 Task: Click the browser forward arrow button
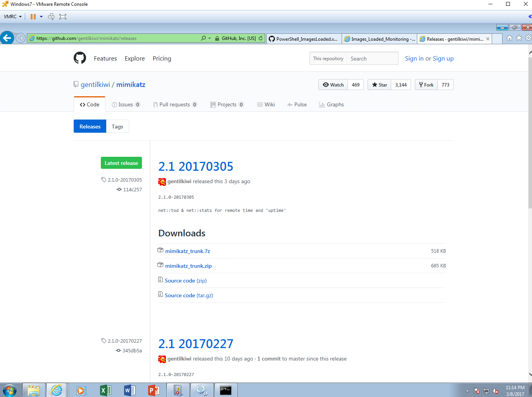tap(21, 38)
